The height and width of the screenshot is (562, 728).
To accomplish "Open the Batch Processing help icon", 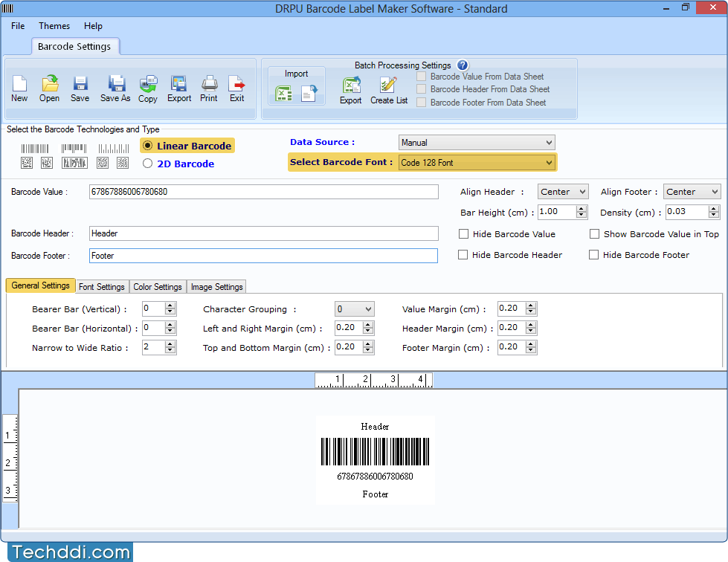I will (463, 65).
